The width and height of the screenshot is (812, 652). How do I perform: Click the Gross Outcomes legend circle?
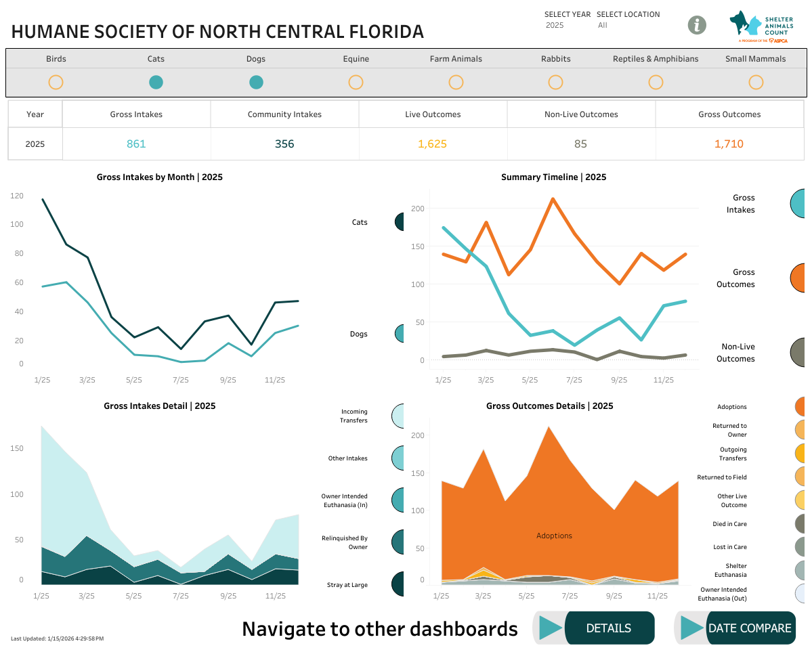coord(798,278)
